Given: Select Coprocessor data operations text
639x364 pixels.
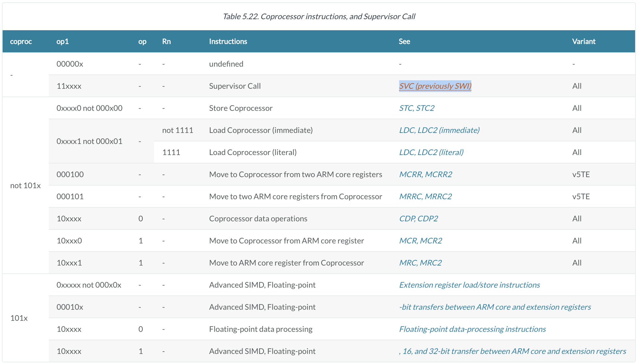Looking at the screenshot, I should 258,219.
